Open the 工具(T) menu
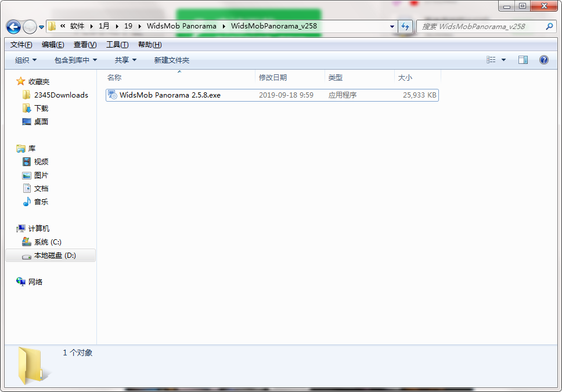The width and height of the screenshot is (562, 392). coord(117,45)
